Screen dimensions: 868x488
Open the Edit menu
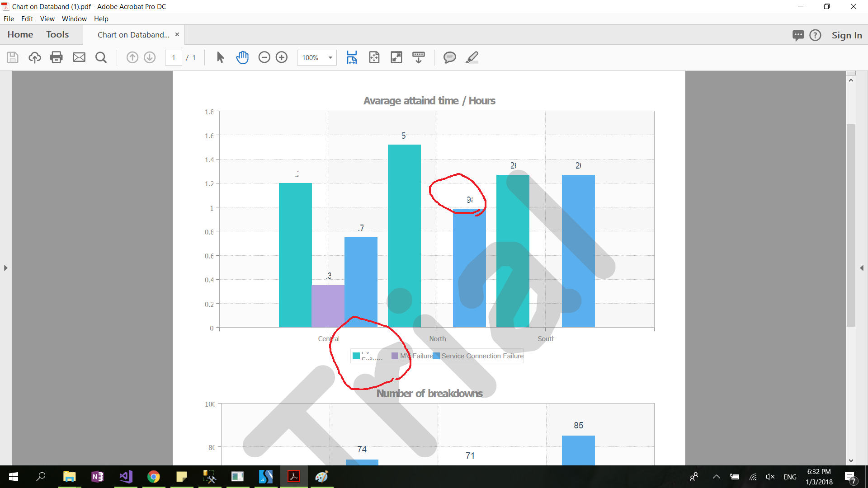click(x=27, y=19)
